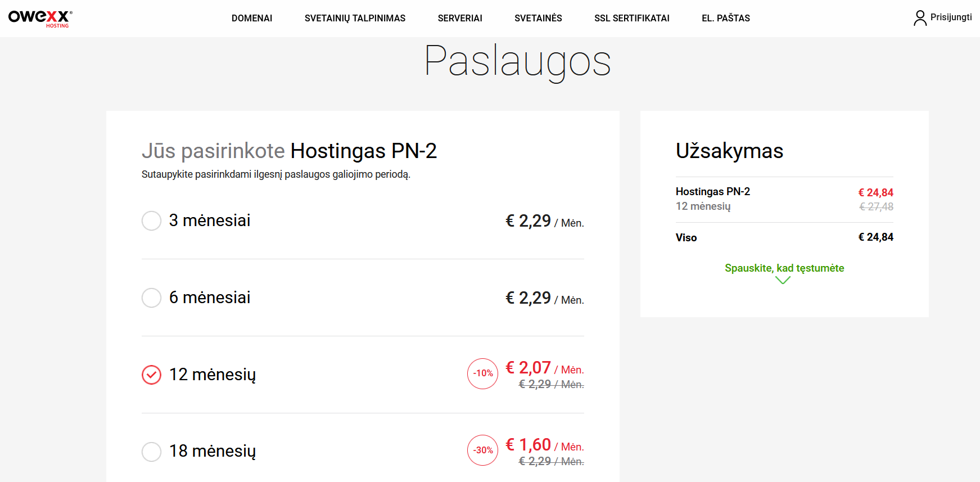Open the Serveriai menu
The height and width of the screenshot is (482, 980).
tap(460, 18)
